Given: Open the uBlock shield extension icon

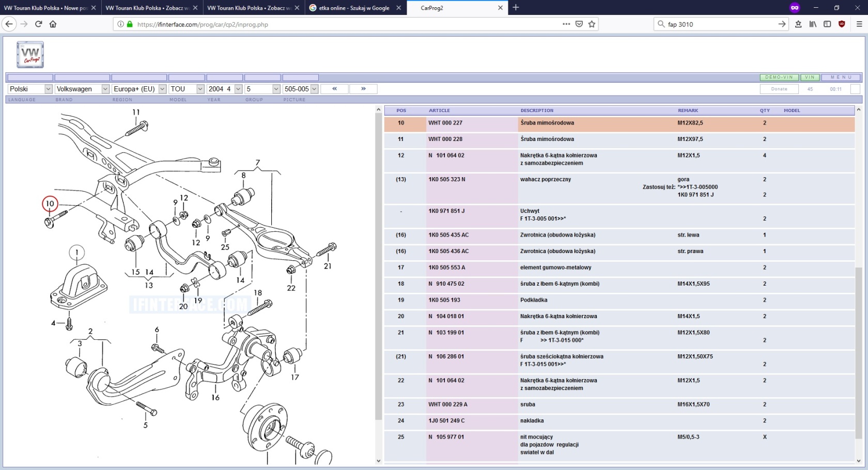Looking at the screenshot, I should 842,24.
